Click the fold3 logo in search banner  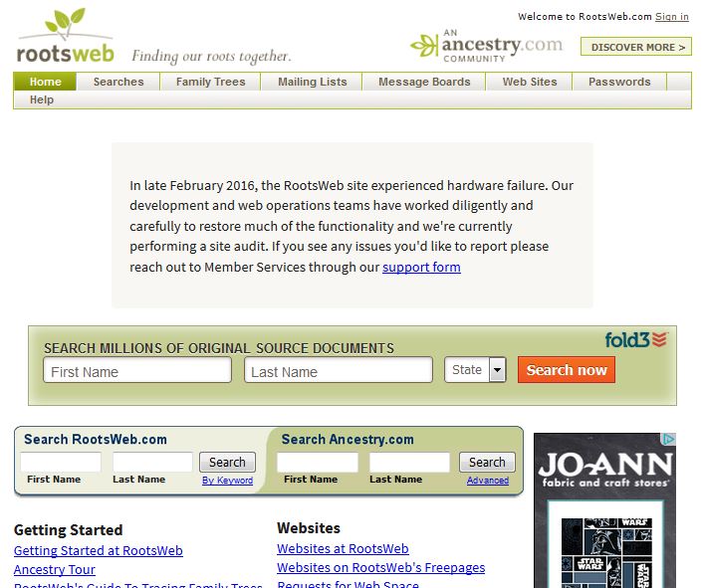[636, 340]
